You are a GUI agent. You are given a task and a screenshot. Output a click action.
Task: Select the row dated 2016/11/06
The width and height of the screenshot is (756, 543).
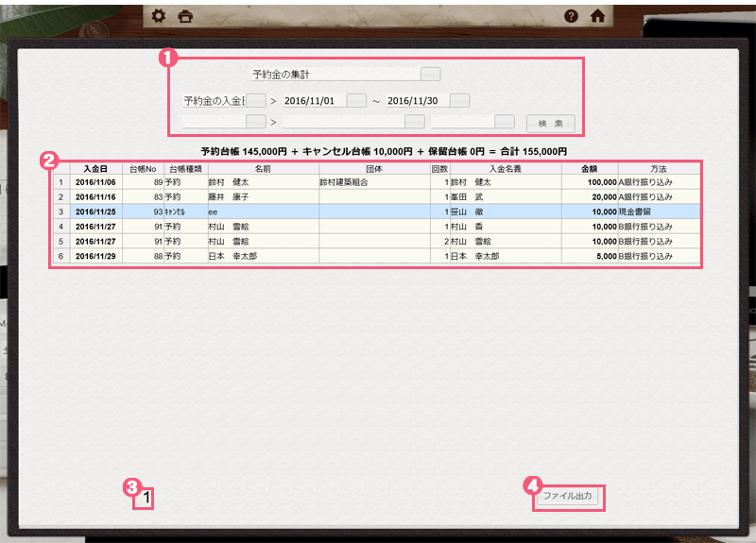point(376,182)
